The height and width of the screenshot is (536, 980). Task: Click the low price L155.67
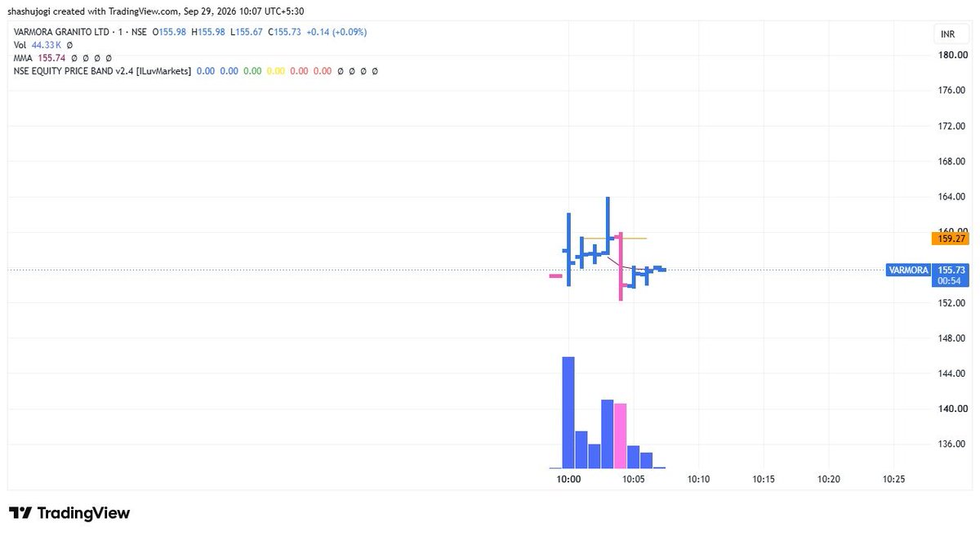click(x=247, y=32)
